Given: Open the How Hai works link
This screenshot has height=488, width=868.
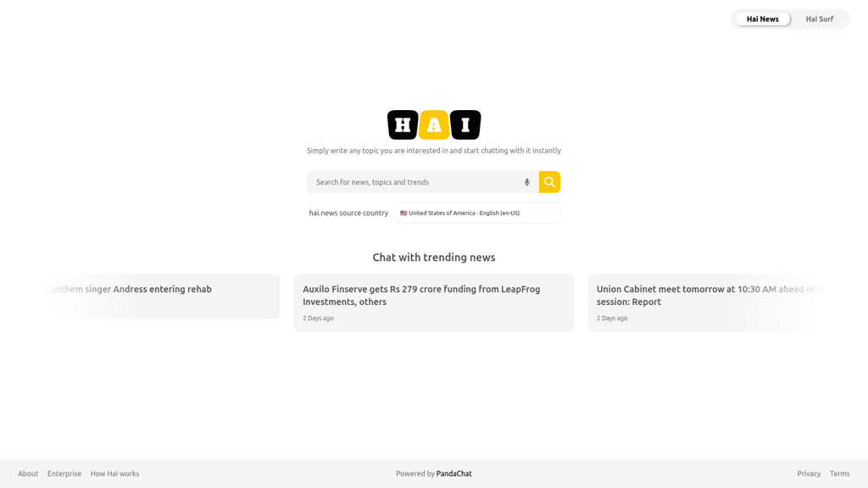Looking at the screenshot, I should tap(114, 474).
